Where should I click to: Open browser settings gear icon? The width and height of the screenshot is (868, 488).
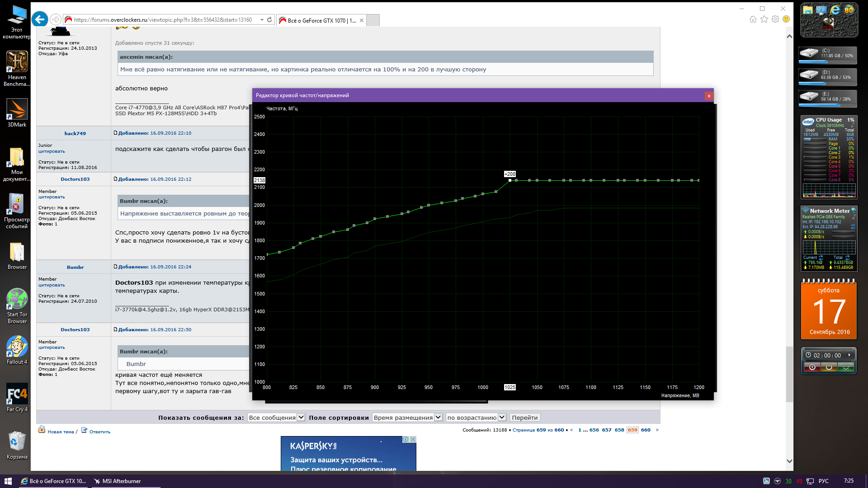(775, 19)
